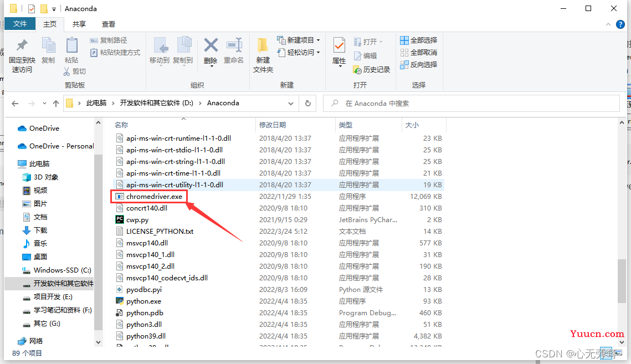The width and height of the screenshot is (631, 364).
Task: Click the History icon
Action: [357, 70]
